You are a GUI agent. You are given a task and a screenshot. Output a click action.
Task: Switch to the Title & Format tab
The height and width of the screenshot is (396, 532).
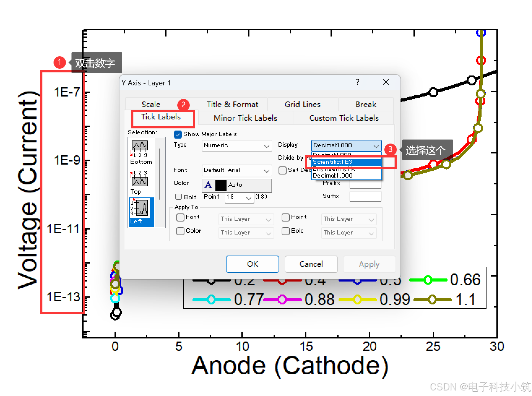coord(232,105)
